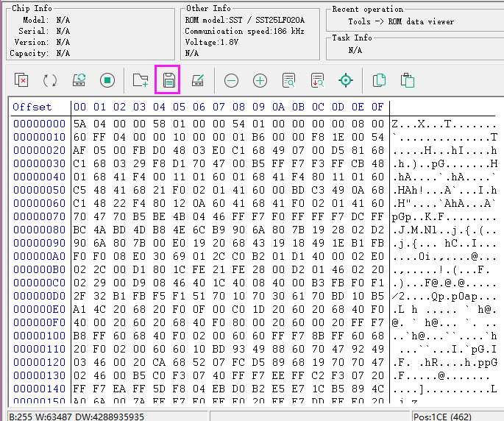
Task: Save data using the floppy disk icon
Action: 169,80
